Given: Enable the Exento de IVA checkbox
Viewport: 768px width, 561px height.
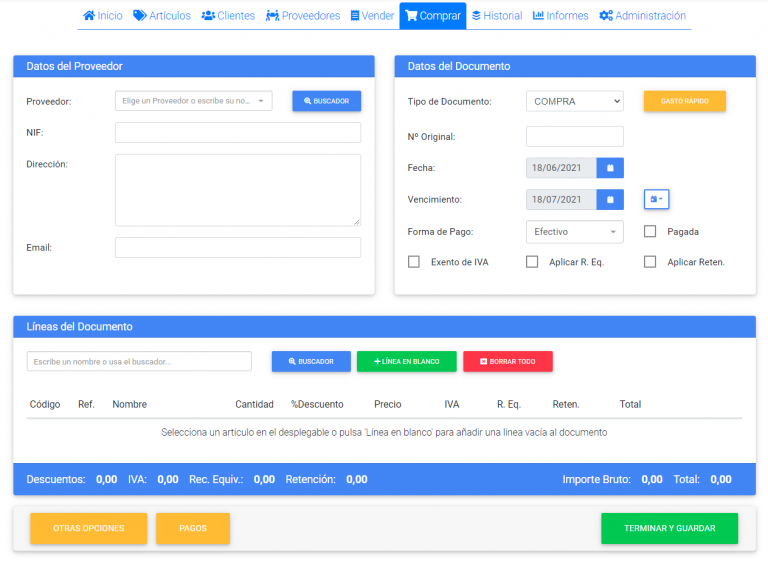Looking at the screenshot, I should click(414, 262).
